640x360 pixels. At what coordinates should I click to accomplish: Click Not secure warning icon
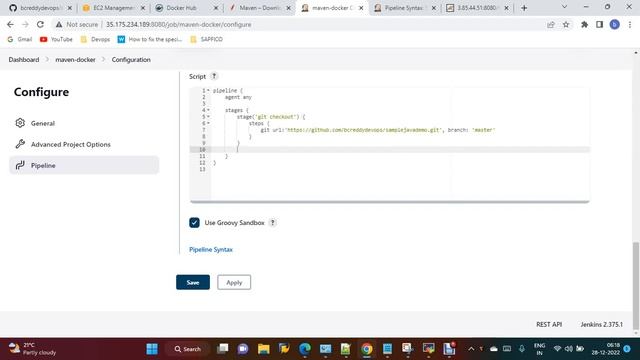click(x=59, y=24)
